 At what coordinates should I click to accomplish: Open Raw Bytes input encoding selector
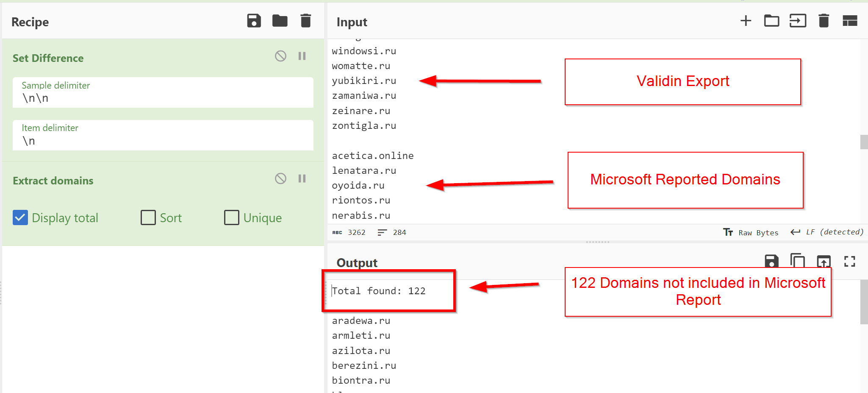tap(751, 232)
